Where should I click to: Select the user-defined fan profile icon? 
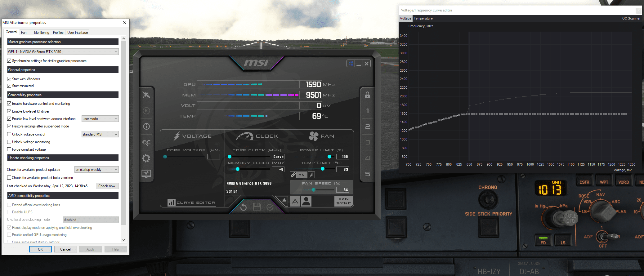pyautogui.click(x=306, y=202)
